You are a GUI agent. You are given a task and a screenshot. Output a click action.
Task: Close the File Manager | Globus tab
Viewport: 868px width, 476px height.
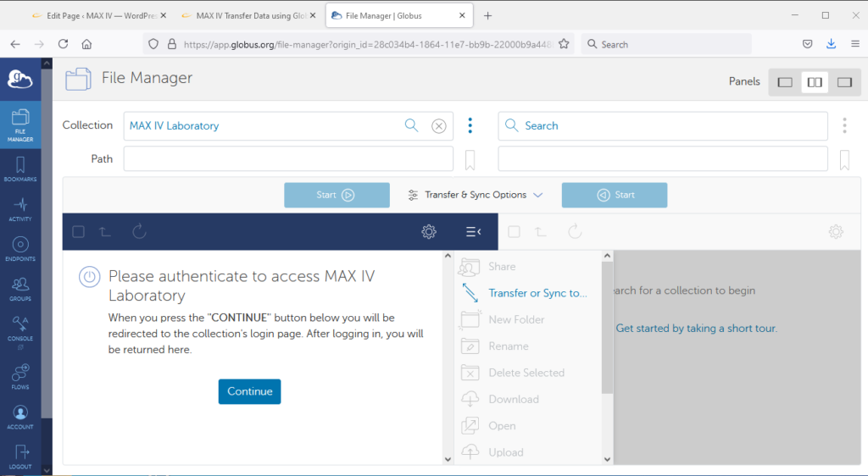462,15
